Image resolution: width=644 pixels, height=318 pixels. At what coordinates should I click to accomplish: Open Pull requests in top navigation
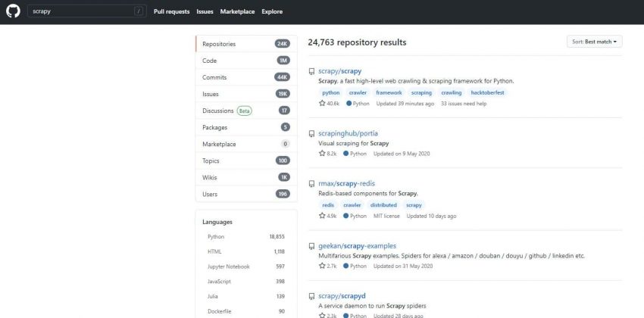(172, 11)
